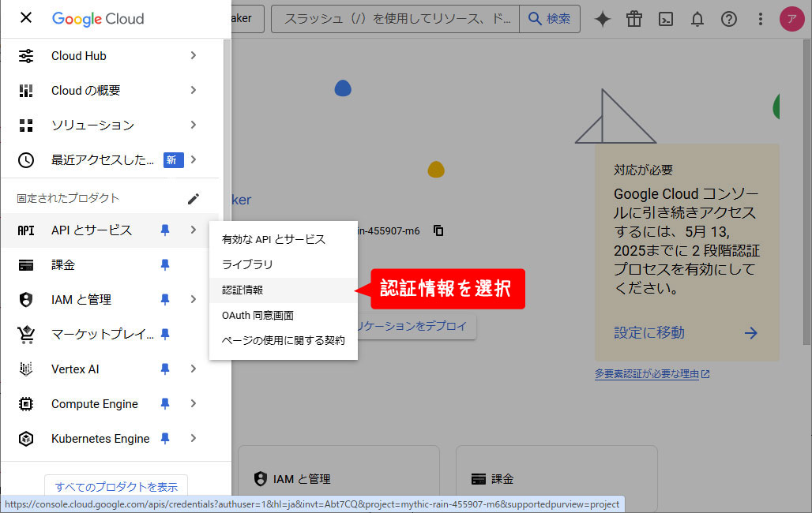Expand 最近アクセスした submenu chevron

pyautogui.click(x=194, y=159)
